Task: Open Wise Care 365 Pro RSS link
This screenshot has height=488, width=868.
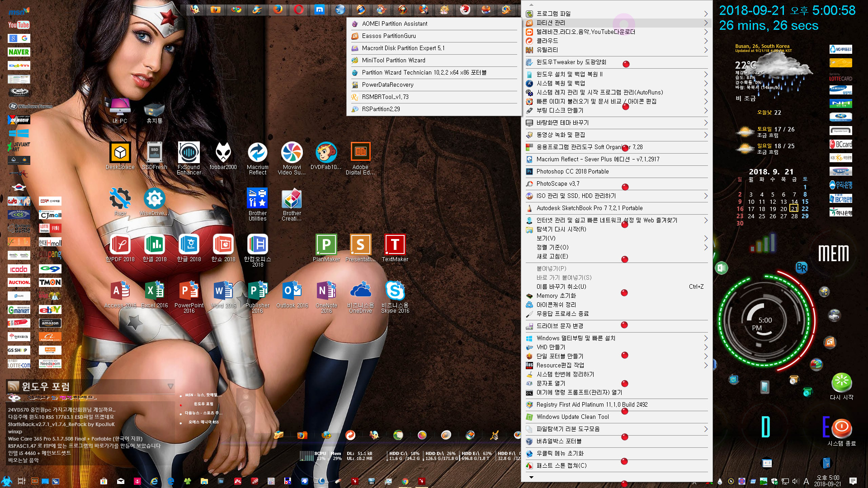Action: pos(75,439)
